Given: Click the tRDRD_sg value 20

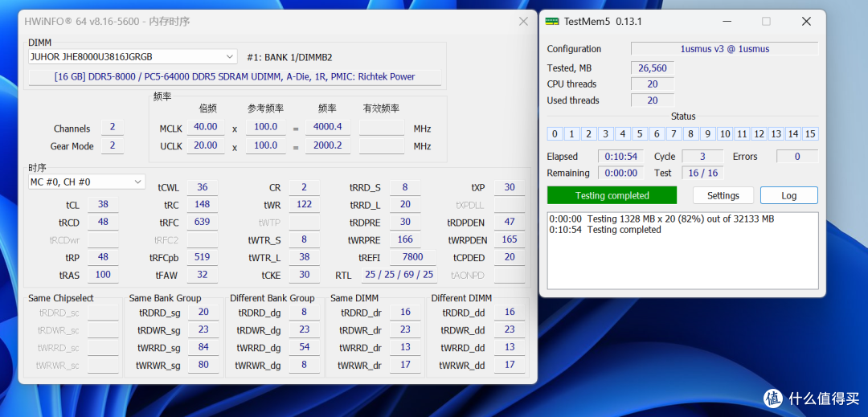Looking at the screenshot, I should (203, 312).
